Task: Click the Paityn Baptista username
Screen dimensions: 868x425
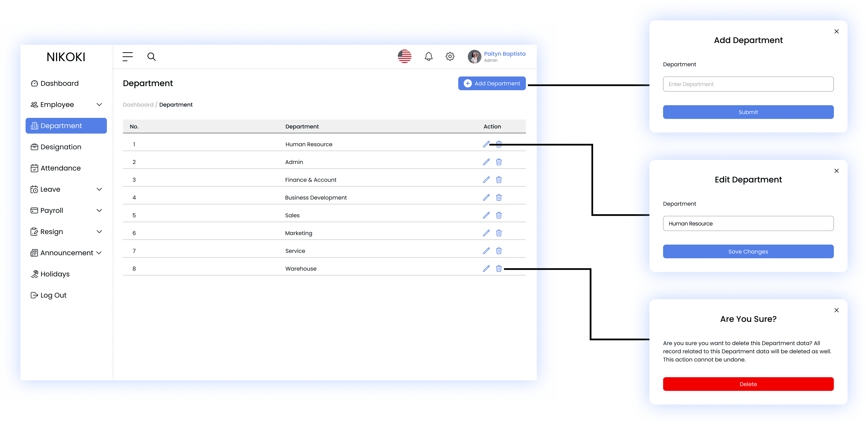Action: 505,54
